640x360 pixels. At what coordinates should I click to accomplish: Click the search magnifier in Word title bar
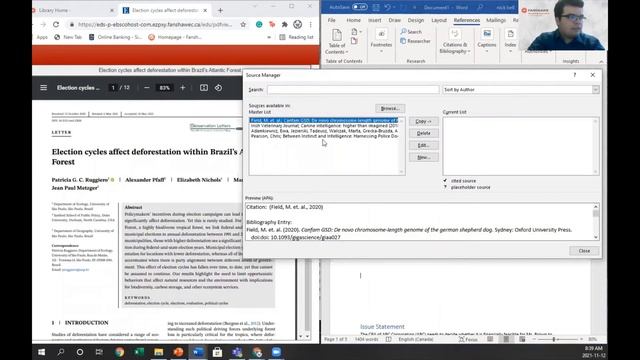pos(480,7)
